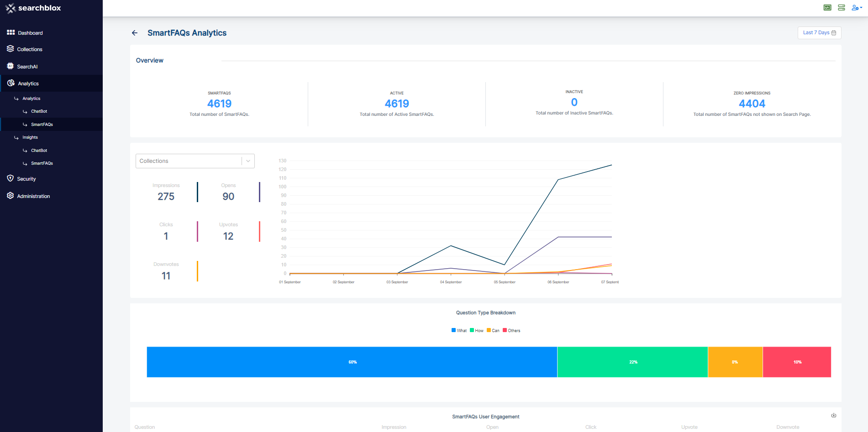Screen dimensions: 868x432
Task: Click the 04 September axis label
Action: click(x=451, y=282)
